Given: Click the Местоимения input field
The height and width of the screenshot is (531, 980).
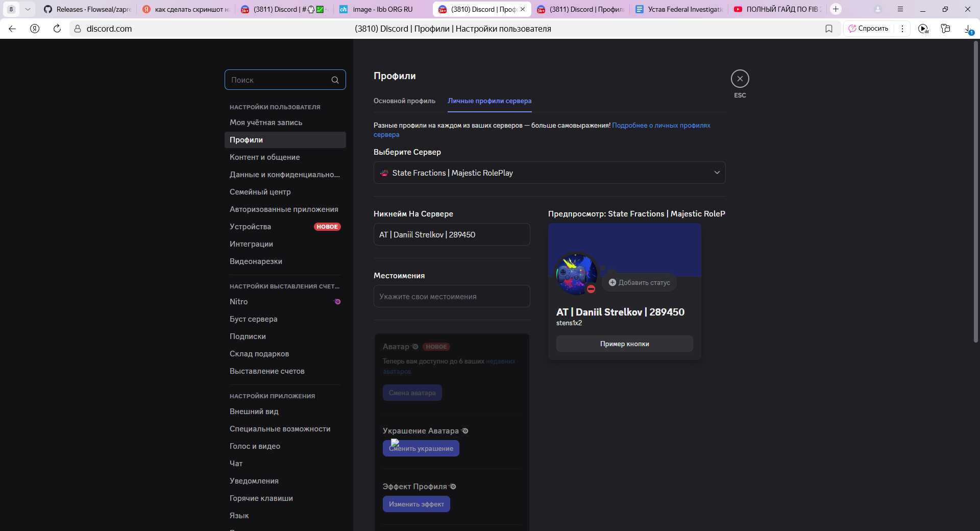Looking at the screenshot, I should point(452,296).
